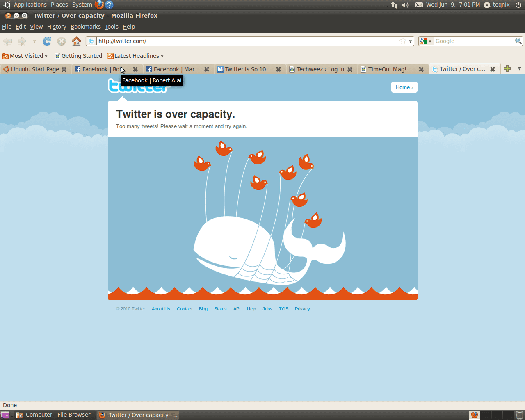525x420 pixels.
Task: Open the Contact footer link
Action: 185,309
